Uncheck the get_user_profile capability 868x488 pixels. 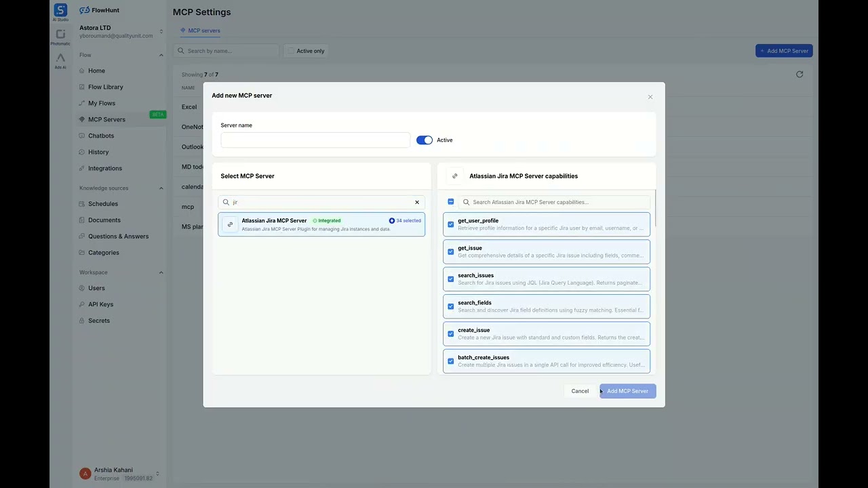click(451, 224)
